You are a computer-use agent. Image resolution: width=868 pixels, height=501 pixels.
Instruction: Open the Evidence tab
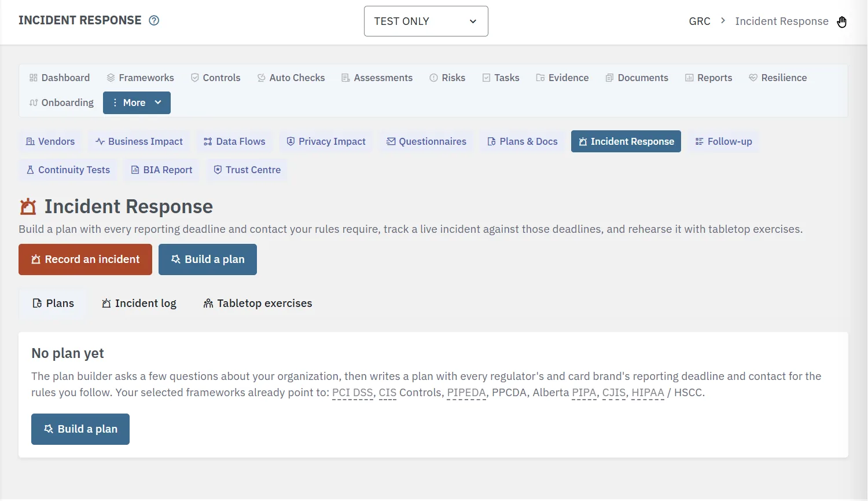[562, 78]
